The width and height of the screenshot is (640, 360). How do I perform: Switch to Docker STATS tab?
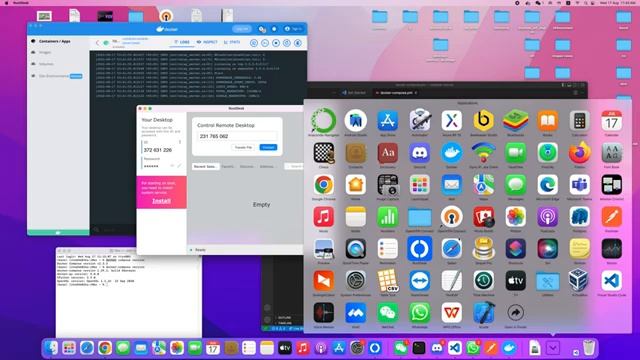pyautogui.click(x=232, y=42)
